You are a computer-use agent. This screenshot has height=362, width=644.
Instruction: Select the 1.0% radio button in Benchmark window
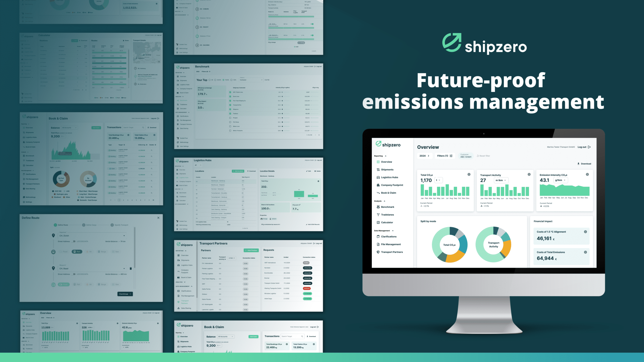(231, 80)
